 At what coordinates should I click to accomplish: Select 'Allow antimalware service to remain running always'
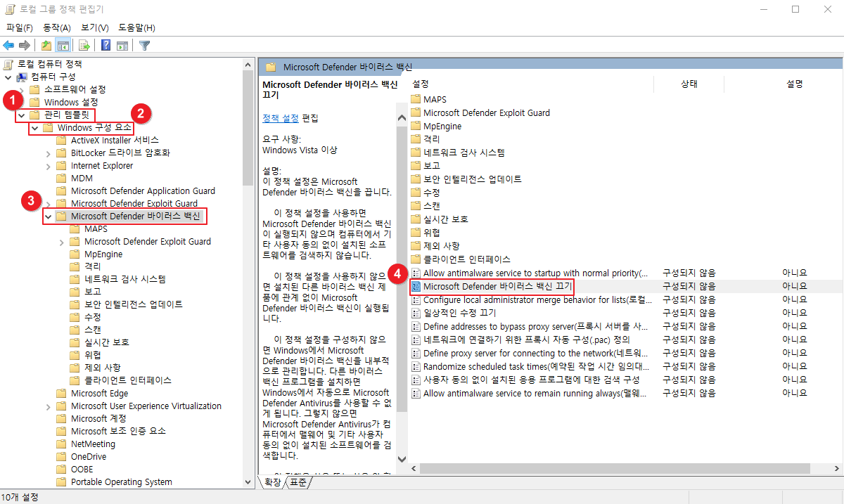coord(535,393)
